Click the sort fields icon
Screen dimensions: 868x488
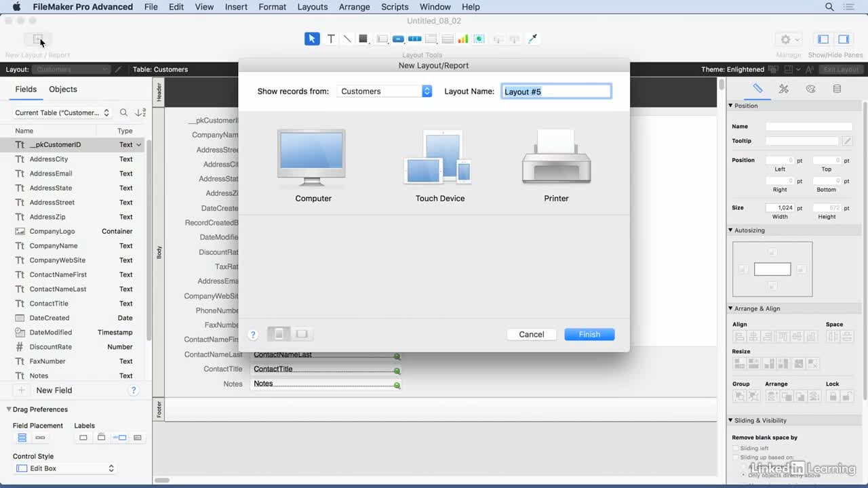coord(140,113)
